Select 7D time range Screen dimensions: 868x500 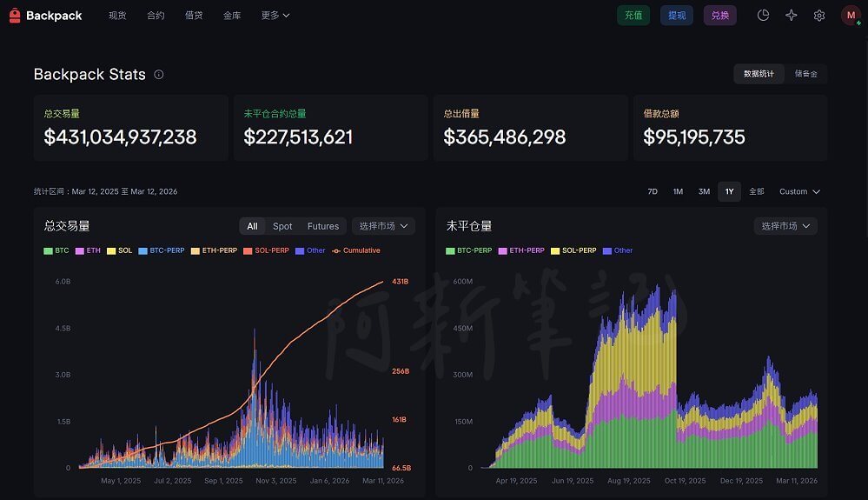[653, 191]
